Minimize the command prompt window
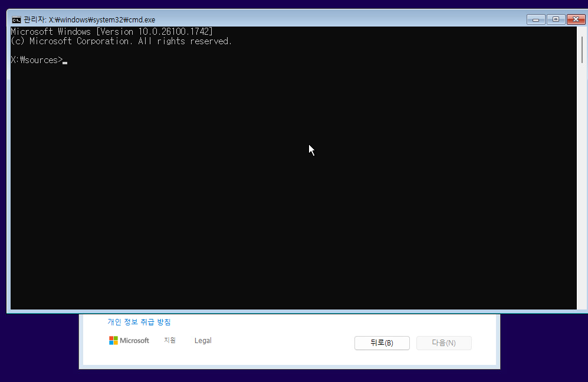588x382 pixels. (x=536, y=19)
